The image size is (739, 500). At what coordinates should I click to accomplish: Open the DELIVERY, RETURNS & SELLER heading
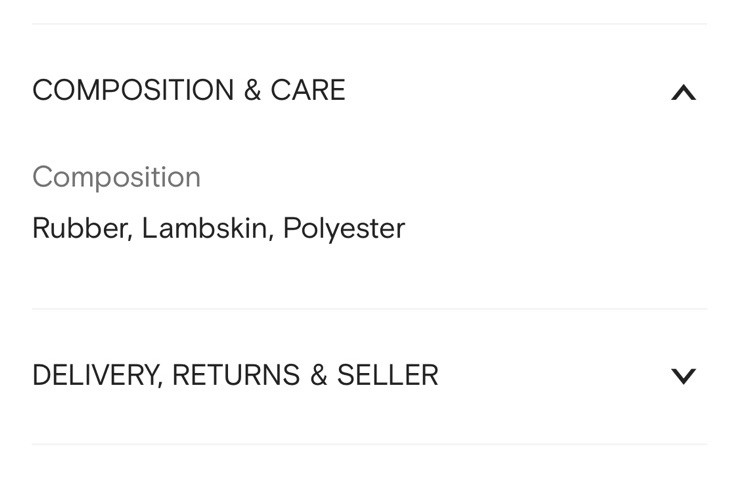pos(235,375)
